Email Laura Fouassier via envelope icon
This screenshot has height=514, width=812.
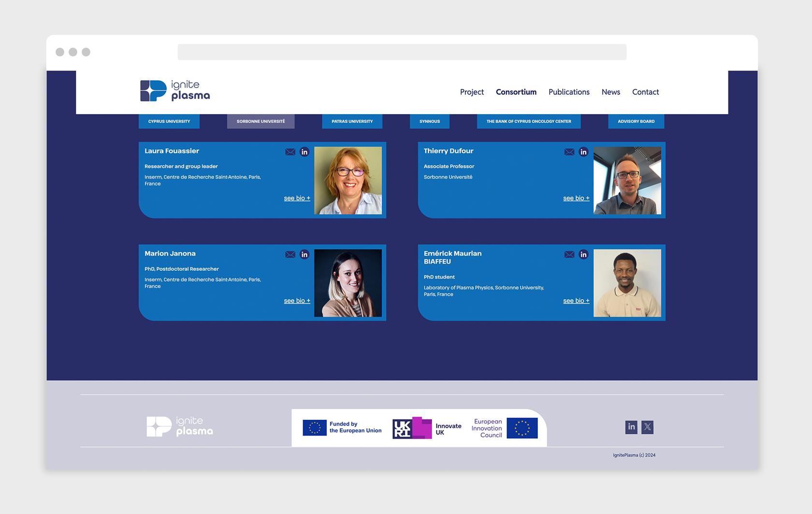point(290,152)
